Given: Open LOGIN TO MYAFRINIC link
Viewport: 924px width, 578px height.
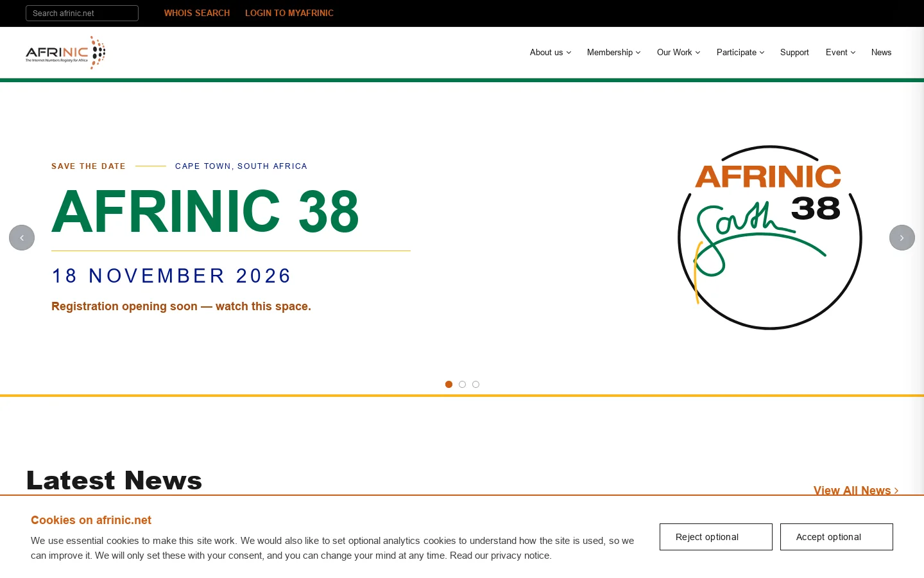Looking at the screenshot, I should (289, 13).
